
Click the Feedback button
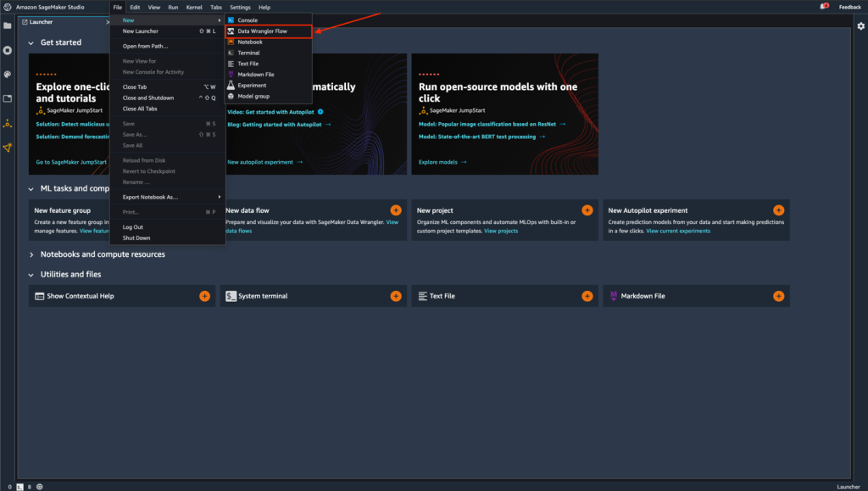(x=849, y=7)
